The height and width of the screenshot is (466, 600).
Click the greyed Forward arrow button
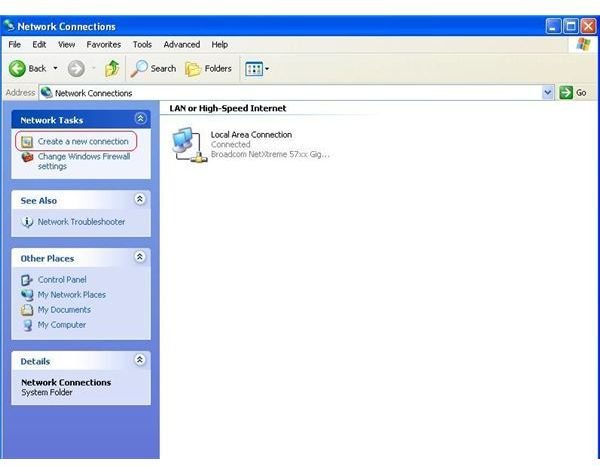tap(76, 69)
